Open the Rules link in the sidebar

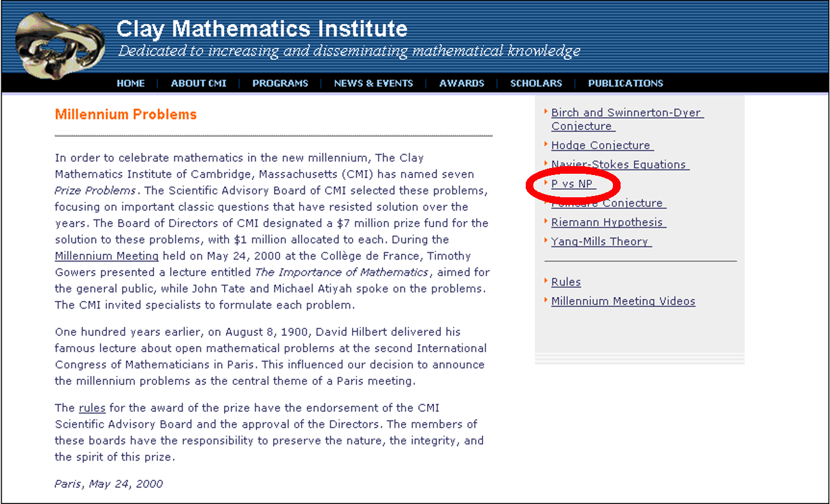pos(566,282)
